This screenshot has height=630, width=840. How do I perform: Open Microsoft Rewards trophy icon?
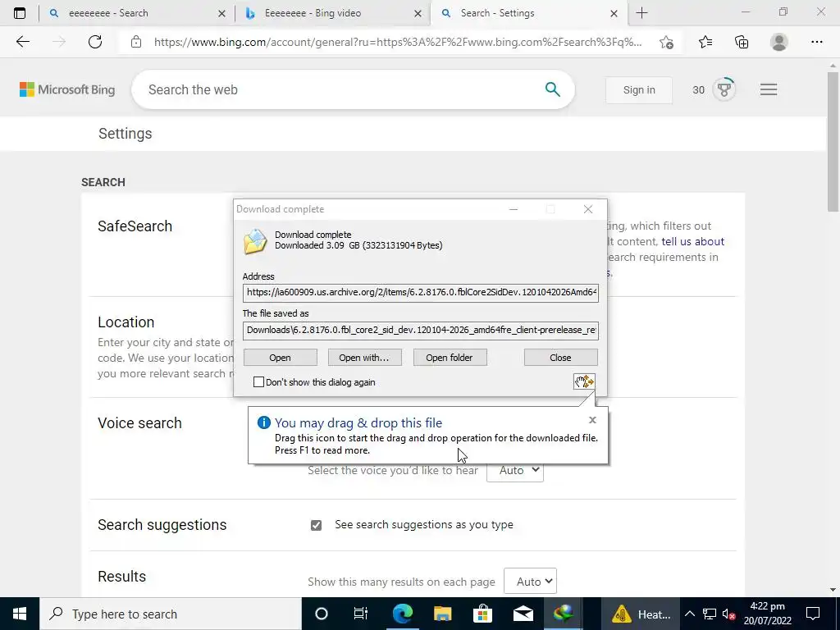(724, 89)
